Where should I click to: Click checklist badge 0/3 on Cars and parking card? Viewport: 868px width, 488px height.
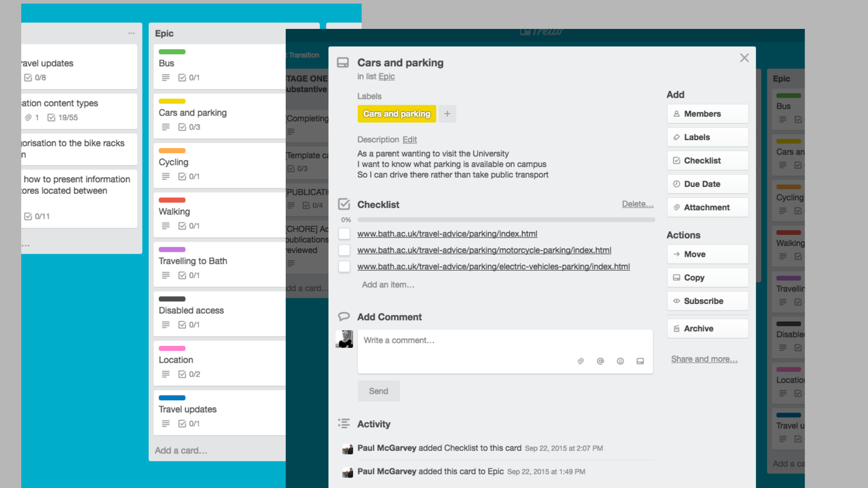(x=189, y=127)
